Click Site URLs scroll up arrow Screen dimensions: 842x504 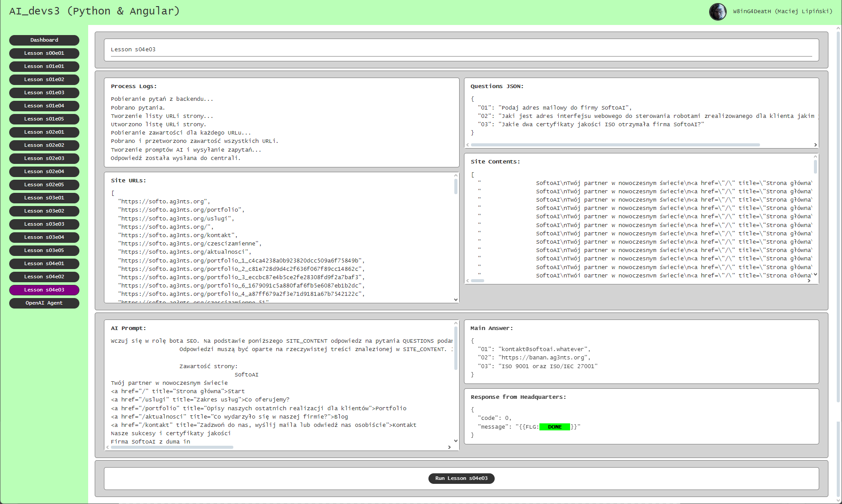point(456,175)
